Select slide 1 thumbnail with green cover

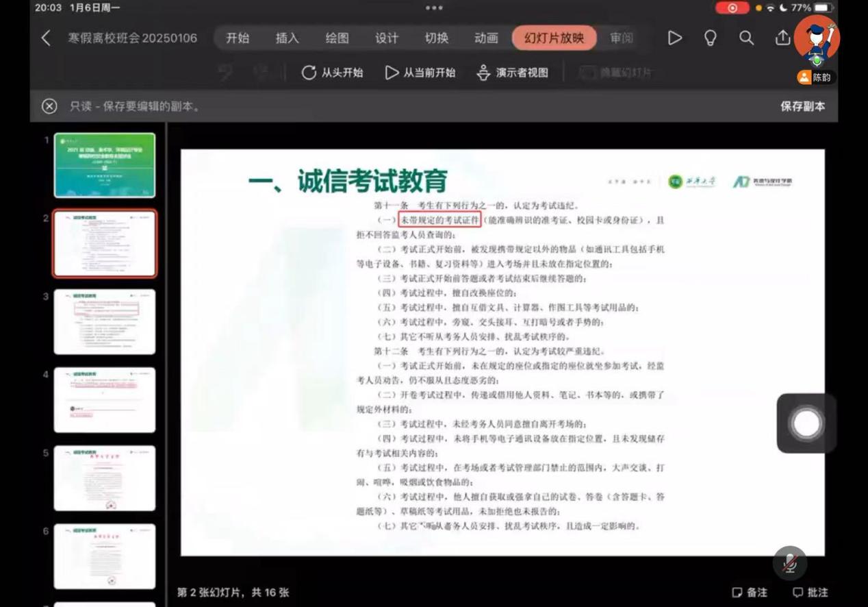(x=105, y=165)
